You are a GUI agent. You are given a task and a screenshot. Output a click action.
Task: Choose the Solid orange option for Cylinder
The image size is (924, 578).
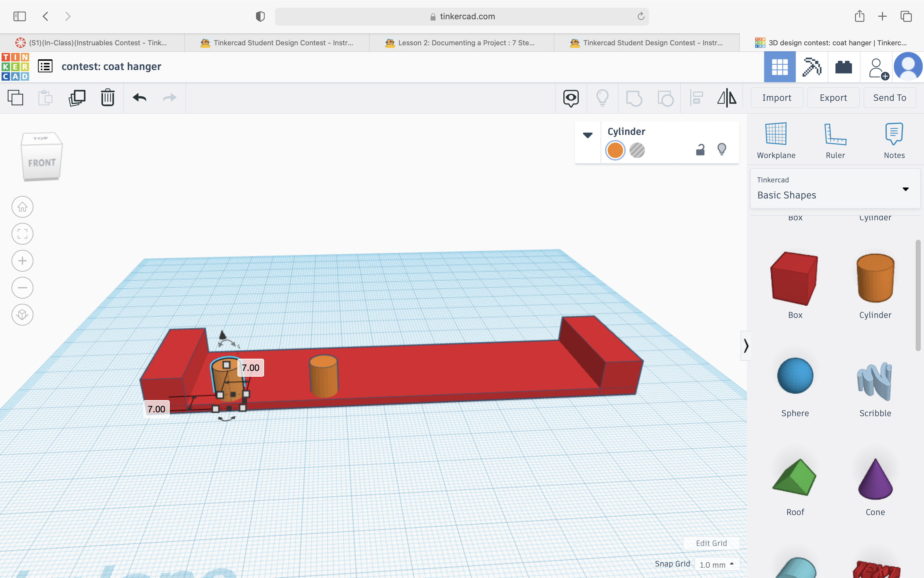coord(615,150)
